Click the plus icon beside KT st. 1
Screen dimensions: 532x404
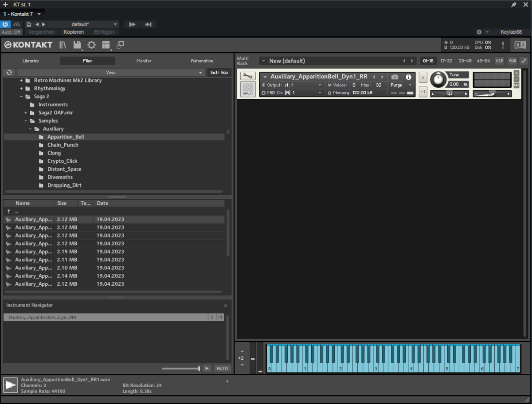point(5,4)
